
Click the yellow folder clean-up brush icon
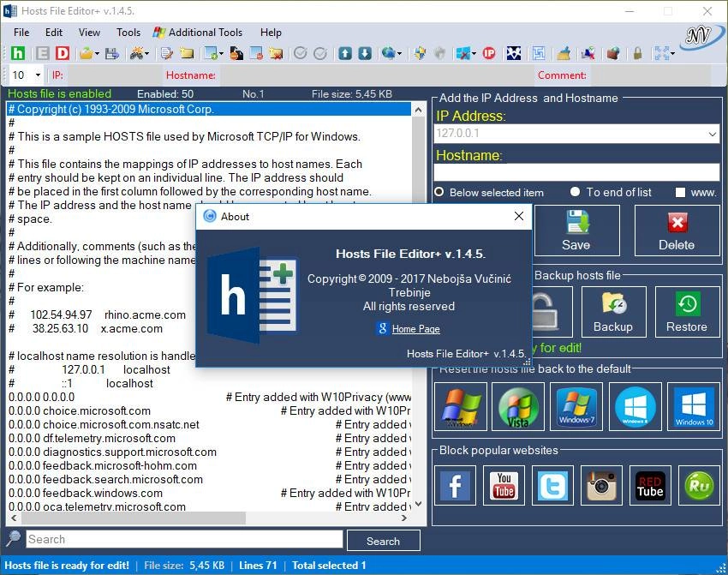(564, 53)
